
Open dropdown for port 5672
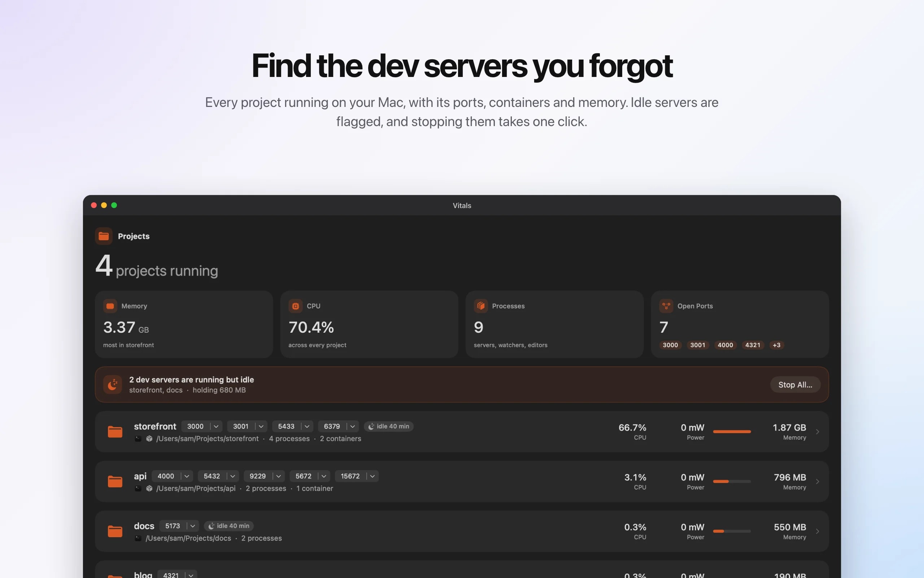(324, 476)
